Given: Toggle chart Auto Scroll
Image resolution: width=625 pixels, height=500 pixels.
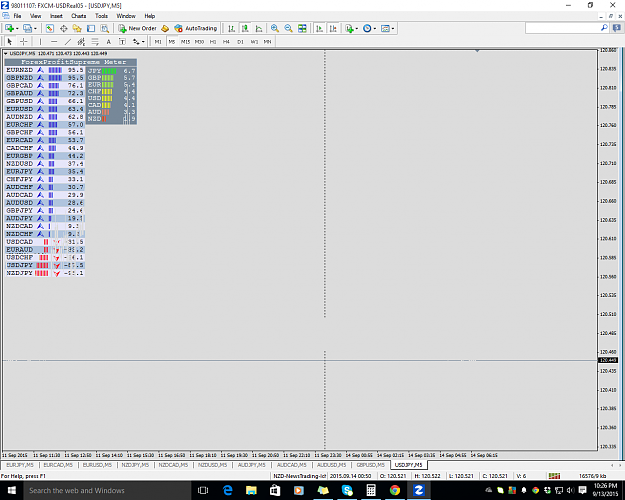Looking at the screenshot, I should pos(319,28).
